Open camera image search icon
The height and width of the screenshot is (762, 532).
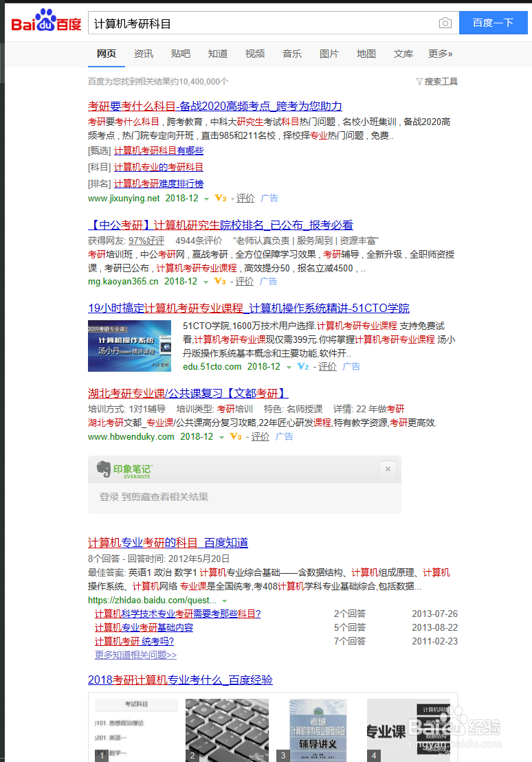(x=445, y=23)
